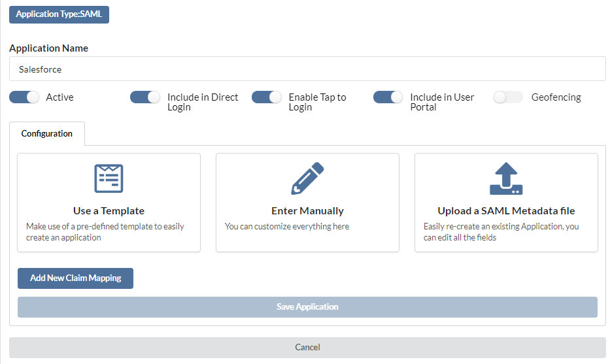
Task: Toggle Enable Tap to Login off
Action: [267, 97]
